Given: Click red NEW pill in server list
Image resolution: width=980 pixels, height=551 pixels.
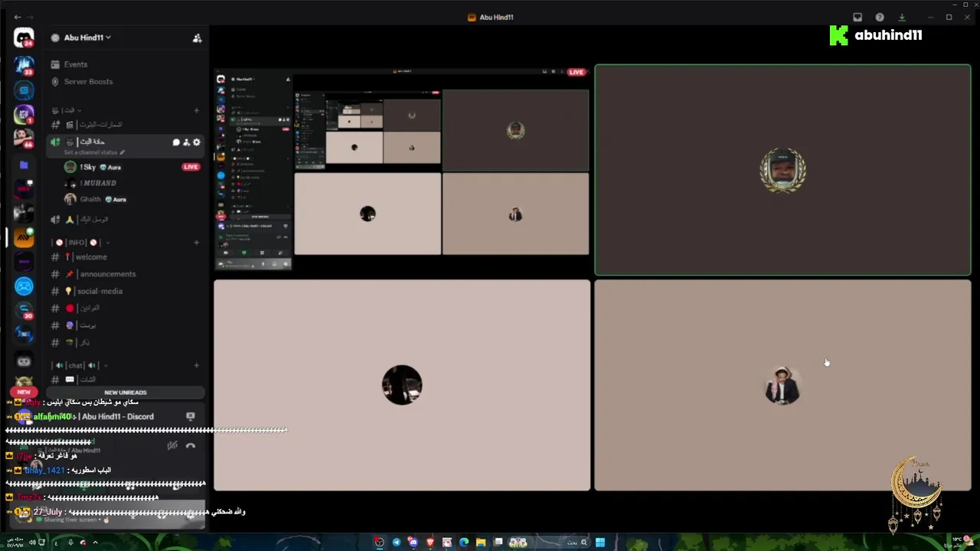Looking at the screenshot, I should pyautogui.click(x=24, y=392).
